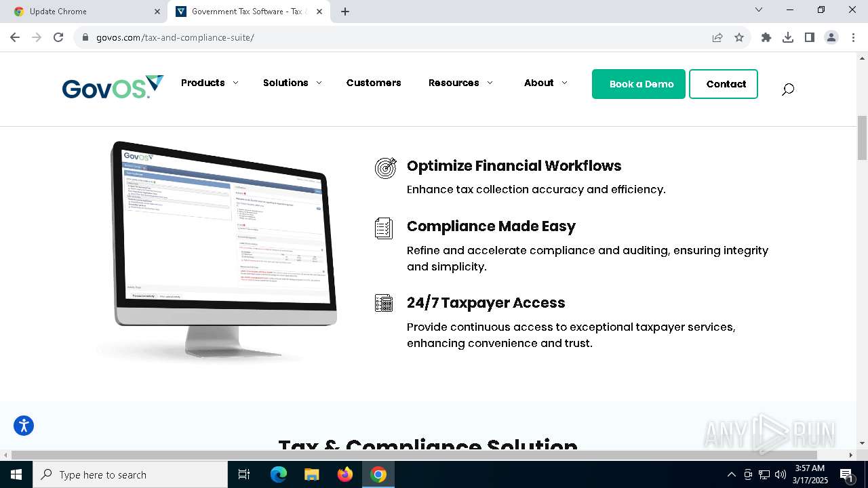Screen dimensions: 868x488
Task: Close the Government Tax Software tab
Action: (319, 12)
